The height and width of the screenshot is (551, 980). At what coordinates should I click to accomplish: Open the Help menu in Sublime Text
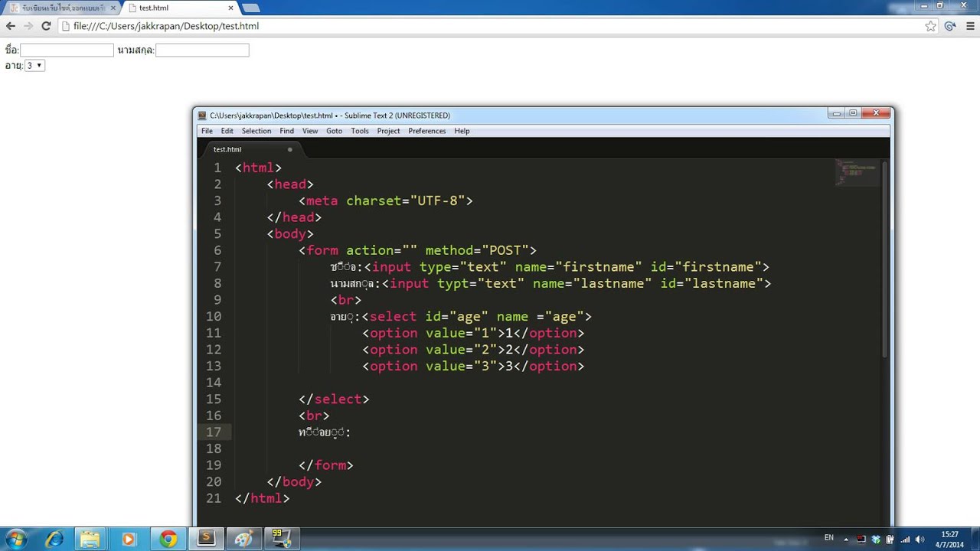(x=462, y=131)
